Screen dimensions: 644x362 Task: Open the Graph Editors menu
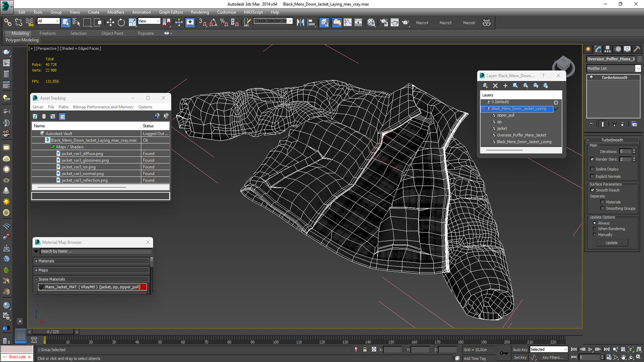tap(171, 12)
